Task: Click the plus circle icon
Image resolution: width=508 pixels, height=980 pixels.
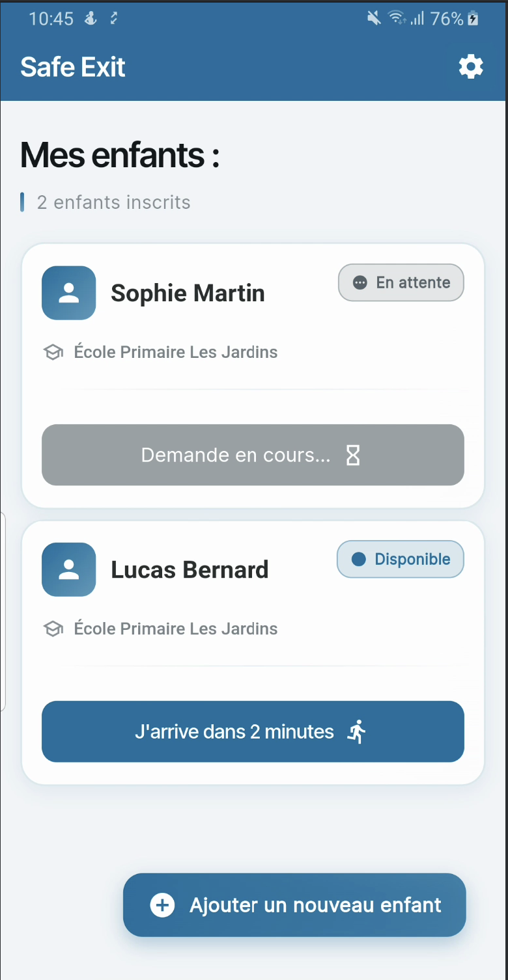Action: [162, 905]
